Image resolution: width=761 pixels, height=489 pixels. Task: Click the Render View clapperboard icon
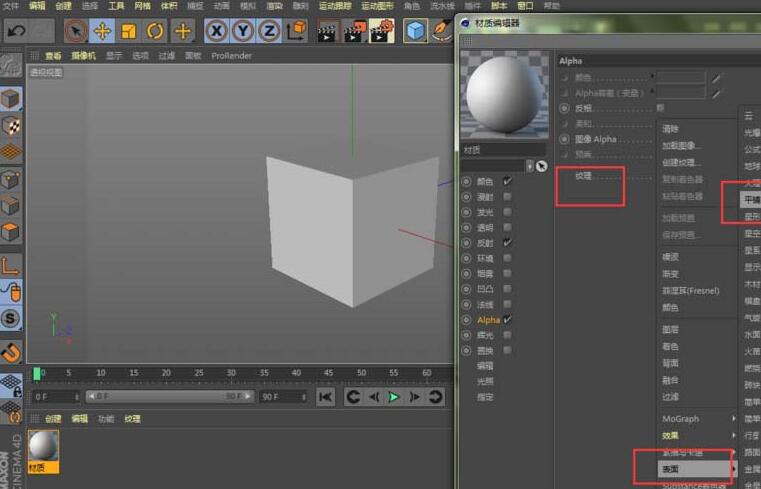pos(327,32)
